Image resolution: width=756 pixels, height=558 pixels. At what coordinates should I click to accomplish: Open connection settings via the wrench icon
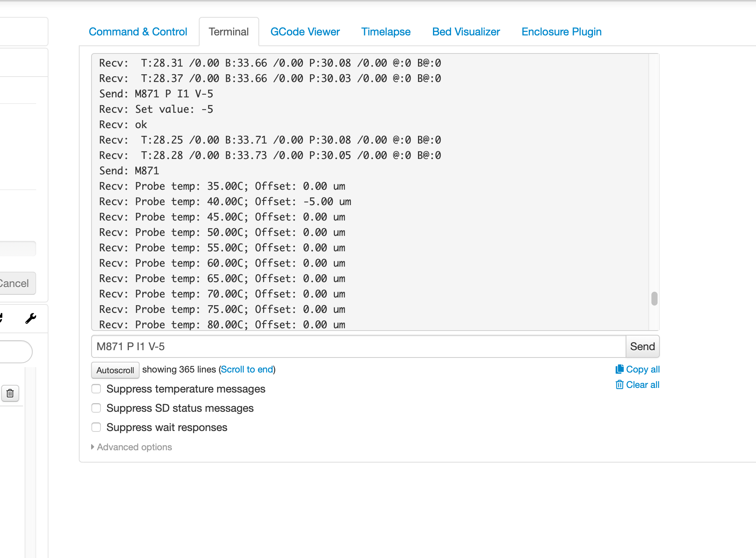(x=30, y=318)
